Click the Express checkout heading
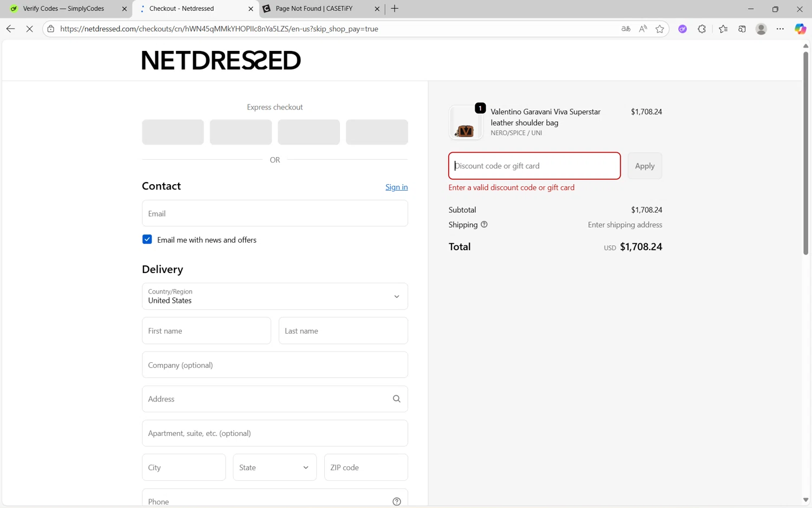 pyautogui.click(x=275, y=107)
